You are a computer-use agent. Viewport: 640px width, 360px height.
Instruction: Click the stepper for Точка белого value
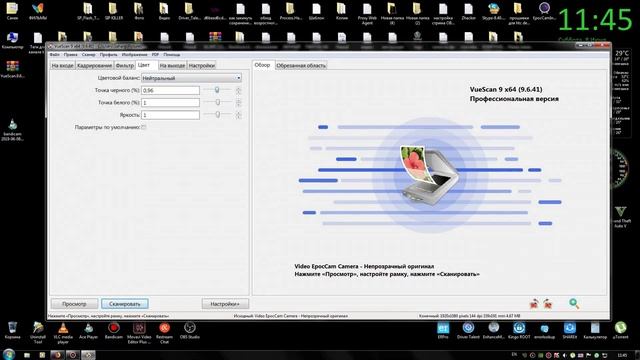tap(238, 102)
